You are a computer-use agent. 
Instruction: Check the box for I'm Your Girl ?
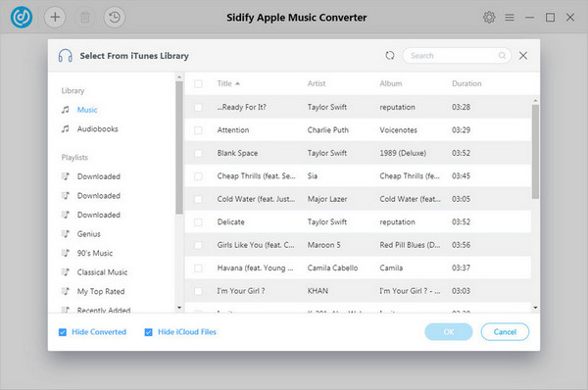coord(198,291)
